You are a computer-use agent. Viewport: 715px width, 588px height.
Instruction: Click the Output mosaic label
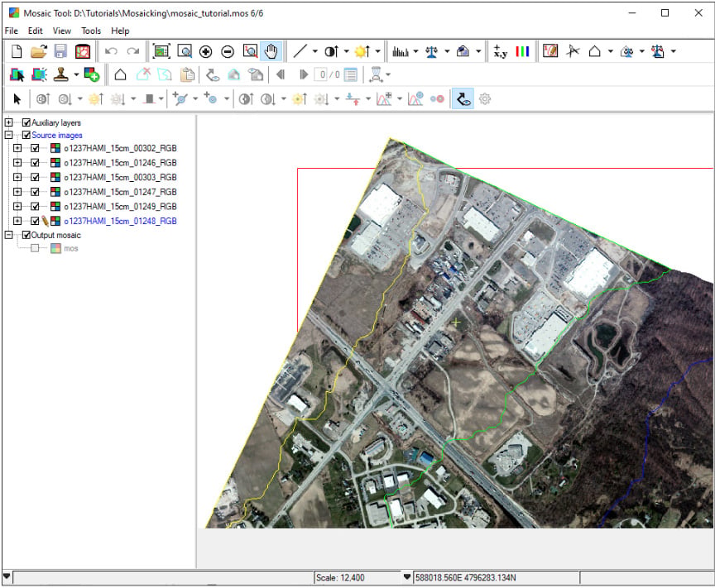point(55,235)
